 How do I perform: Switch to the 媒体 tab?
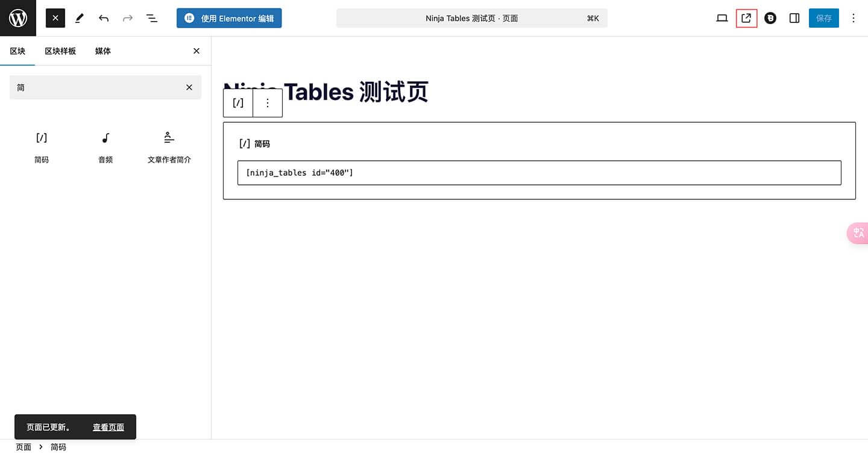(103, 51)
